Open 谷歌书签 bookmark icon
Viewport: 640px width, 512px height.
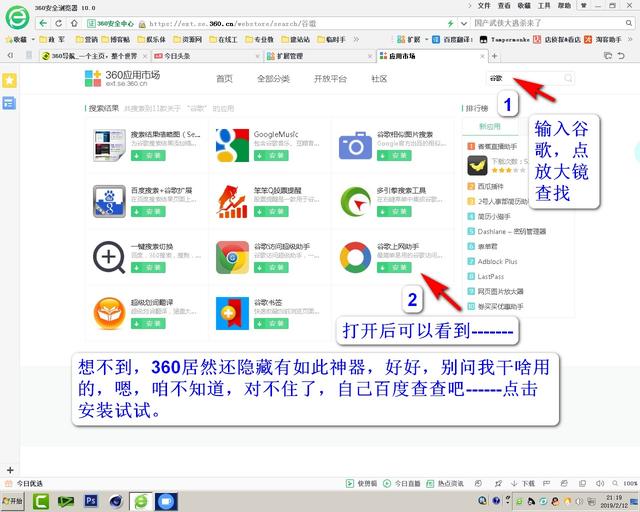coord(232,313)
